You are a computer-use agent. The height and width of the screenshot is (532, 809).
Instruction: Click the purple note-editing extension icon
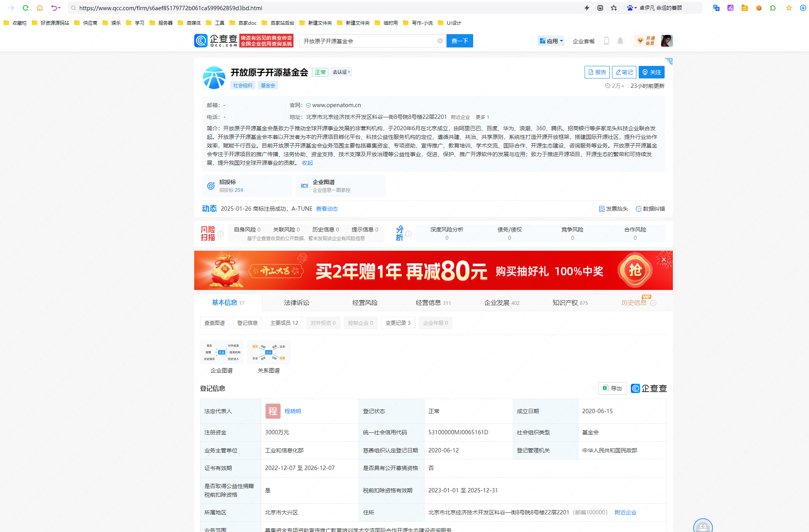tap(731, 8)
